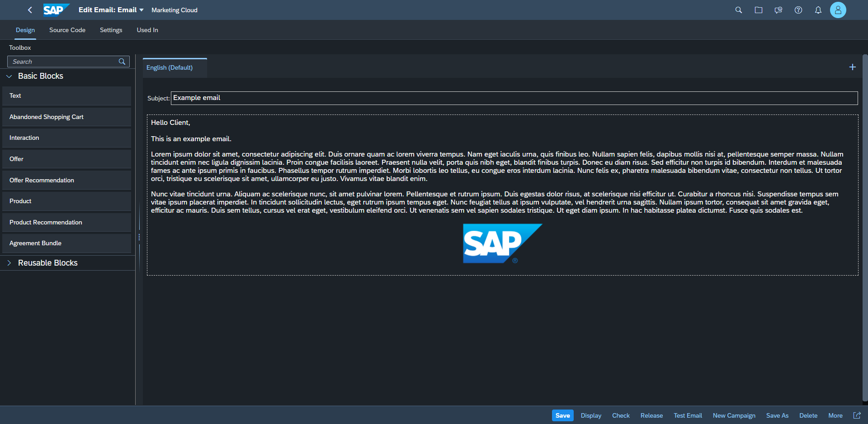Click the Check button
868x424 pixels.
621,415
